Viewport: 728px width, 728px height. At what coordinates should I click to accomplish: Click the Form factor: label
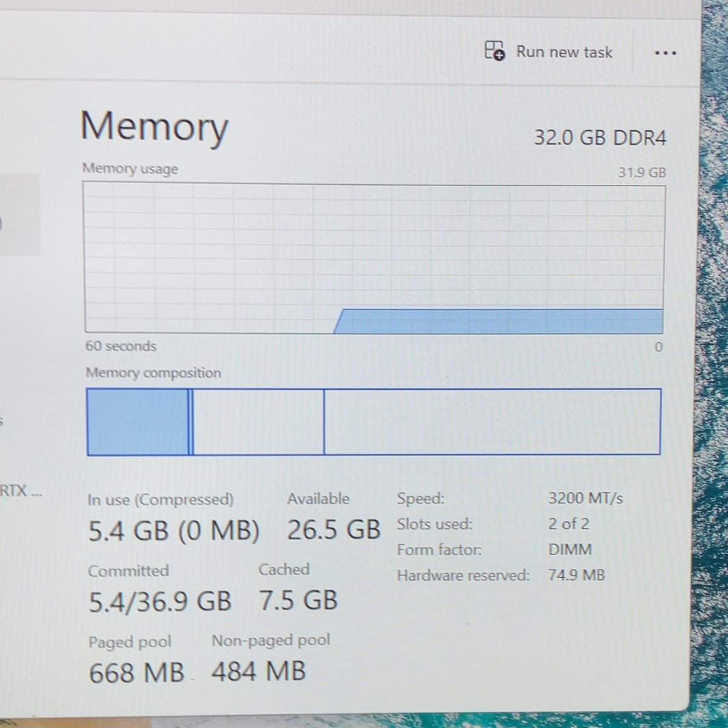coord(439,550)
